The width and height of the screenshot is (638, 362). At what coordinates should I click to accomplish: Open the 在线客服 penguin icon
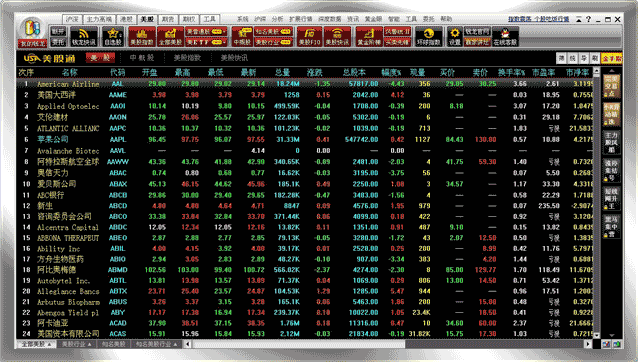[x=505, y=36]
